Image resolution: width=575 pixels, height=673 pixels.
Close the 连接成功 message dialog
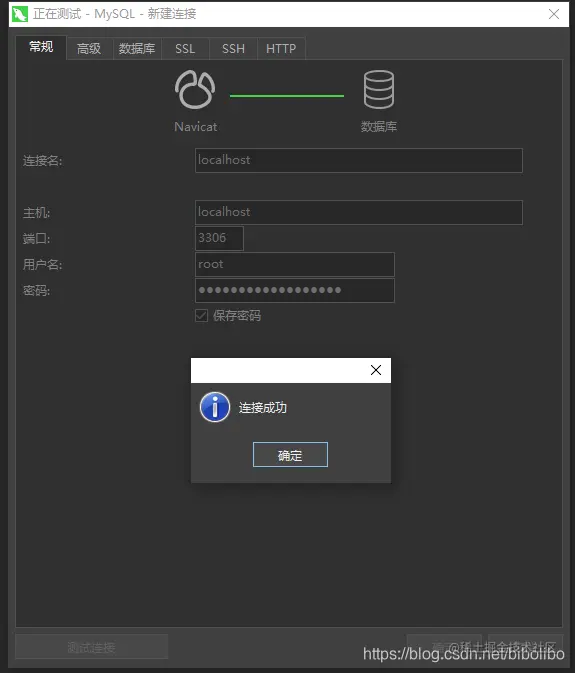376,370
